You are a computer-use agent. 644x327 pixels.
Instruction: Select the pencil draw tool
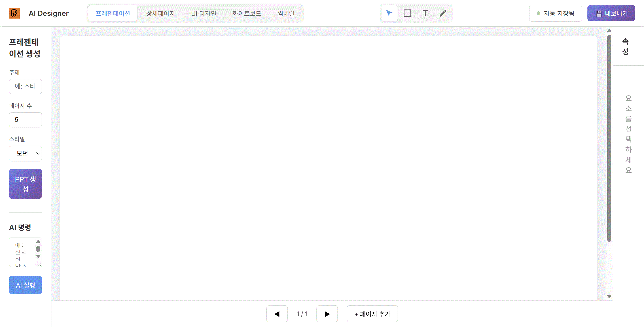pyautogui.click(x=443, y=13)
